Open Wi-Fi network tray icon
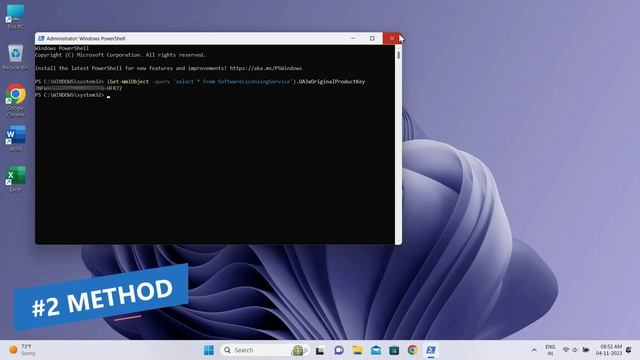The height and width of the screenshot is (360, 640). pyautogui.click(x=566, y=350)
